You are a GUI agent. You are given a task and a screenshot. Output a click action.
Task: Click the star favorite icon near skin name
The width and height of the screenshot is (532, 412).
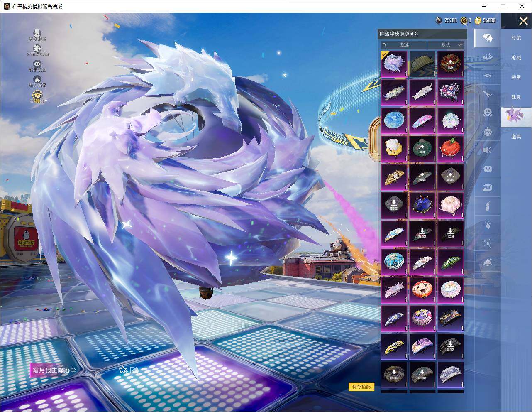click(123, 370)
